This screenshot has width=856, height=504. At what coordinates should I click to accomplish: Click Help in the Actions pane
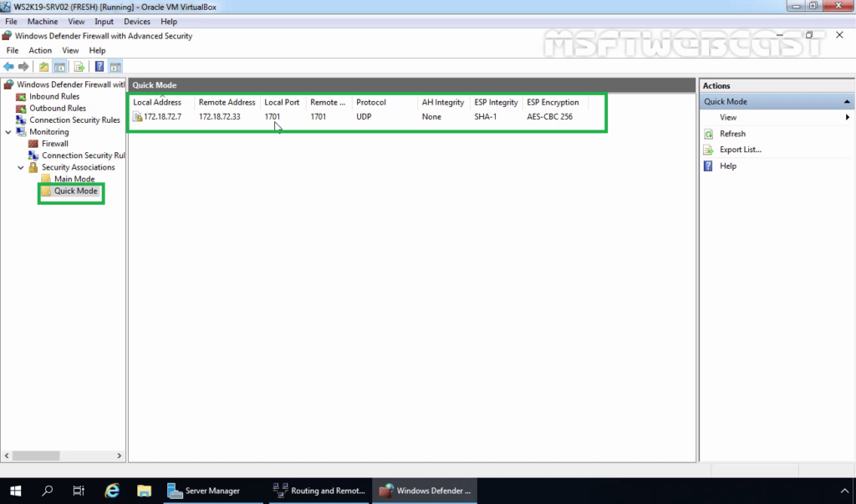point(728,166)
